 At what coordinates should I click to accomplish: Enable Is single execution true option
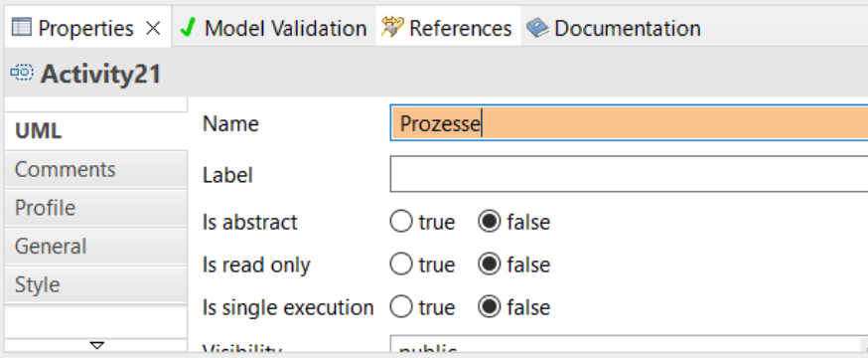[401, 307]
